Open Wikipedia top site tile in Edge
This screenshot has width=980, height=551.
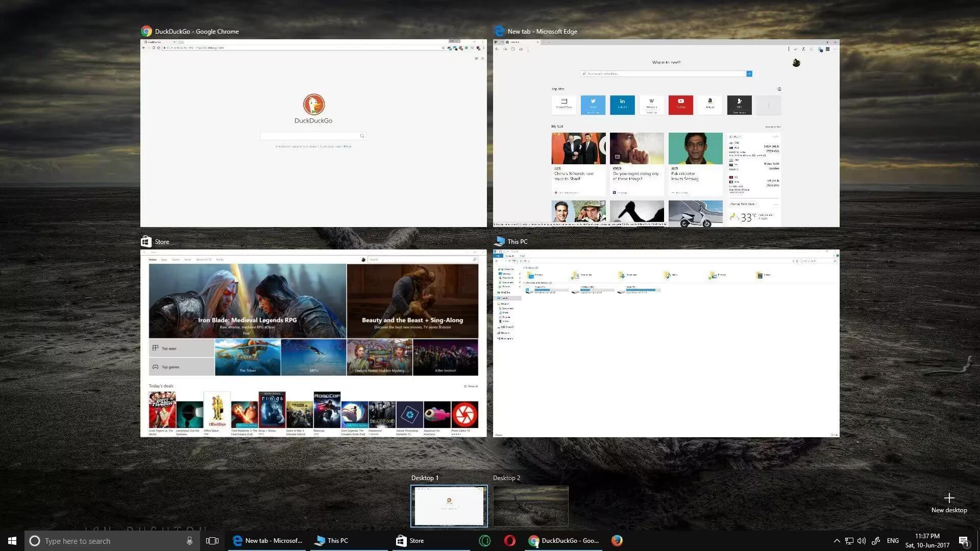652,105
